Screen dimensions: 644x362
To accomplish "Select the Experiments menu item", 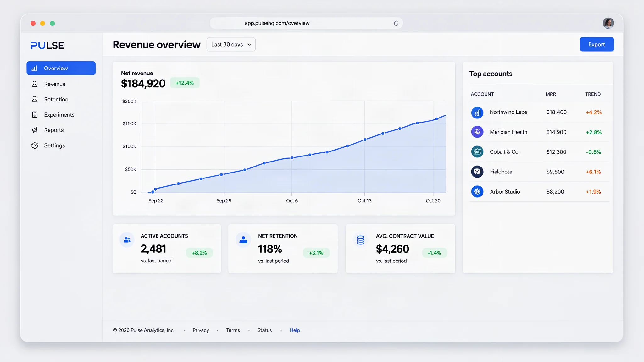I will 61,115.
